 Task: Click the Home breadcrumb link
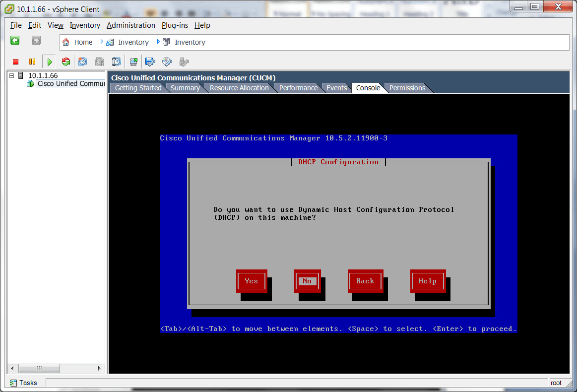click(x=83, y=42)
